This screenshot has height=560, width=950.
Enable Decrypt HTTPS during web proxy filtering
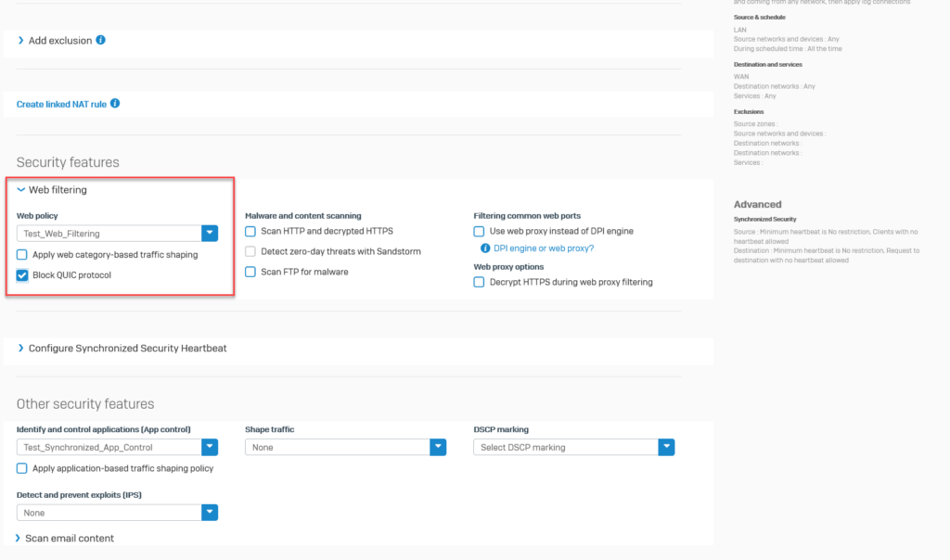(x=479, y=282)
